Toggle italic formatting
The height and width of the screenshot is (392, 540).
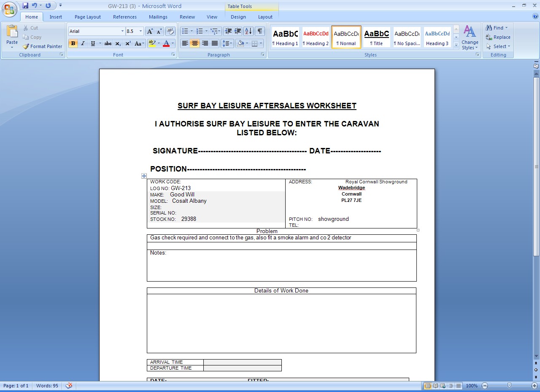pos(83,43)
